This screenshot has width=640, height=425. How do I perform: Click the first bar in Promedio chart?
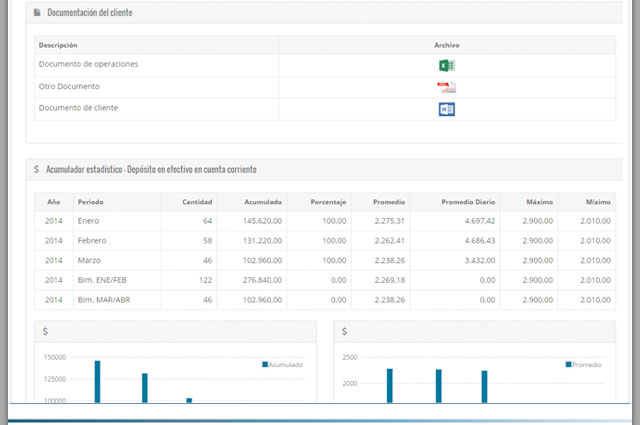(x=390, y=386)
